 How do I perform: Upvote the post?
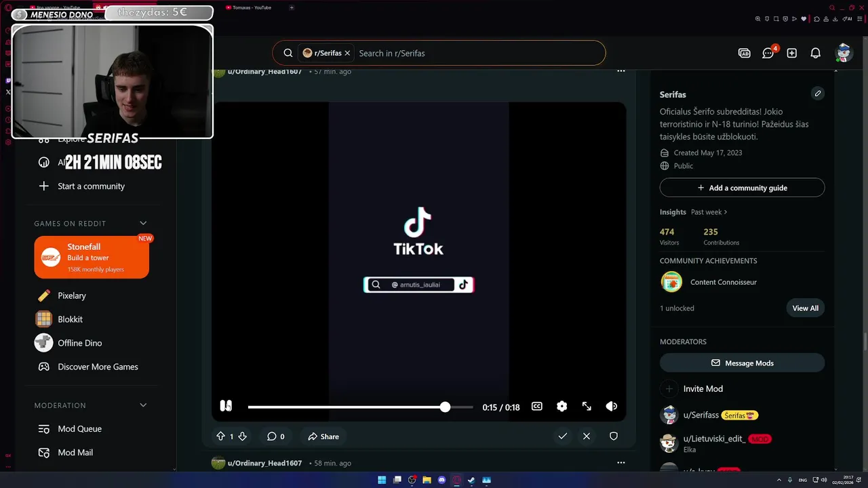[220, 436]
